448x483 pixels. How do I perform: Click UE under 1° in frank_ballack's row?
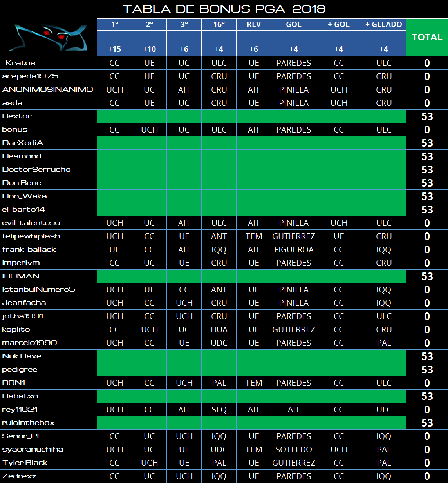(x=114, y=250)
